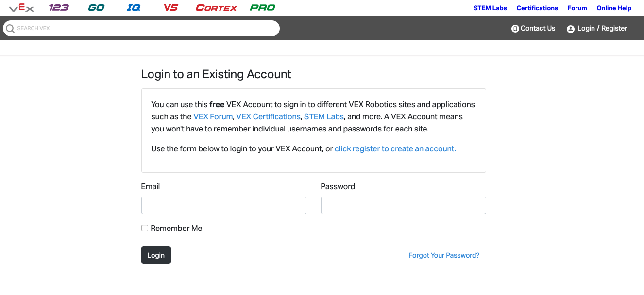The width and height of the screenshot is (644, 295).
Task: Open the Forgot Your Password link
Action: pyautogui.click(x=443, y=255)
